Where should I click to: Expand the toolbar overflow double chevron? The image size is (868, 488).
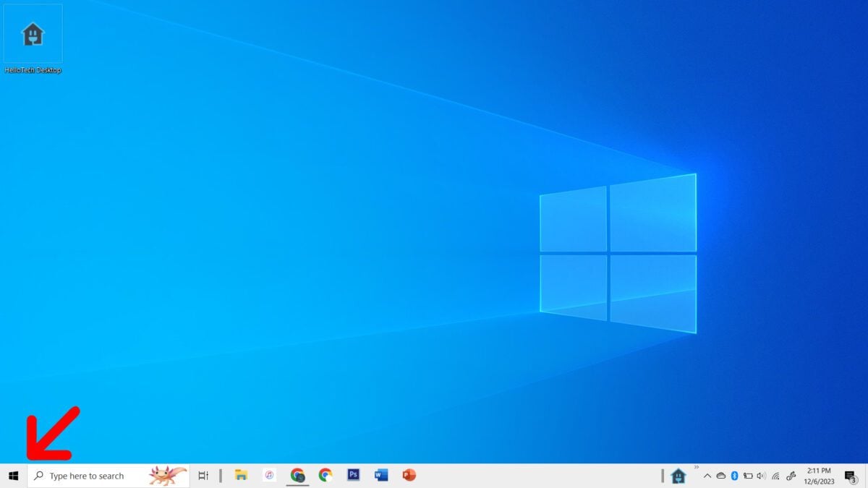(x=697, y=467)
